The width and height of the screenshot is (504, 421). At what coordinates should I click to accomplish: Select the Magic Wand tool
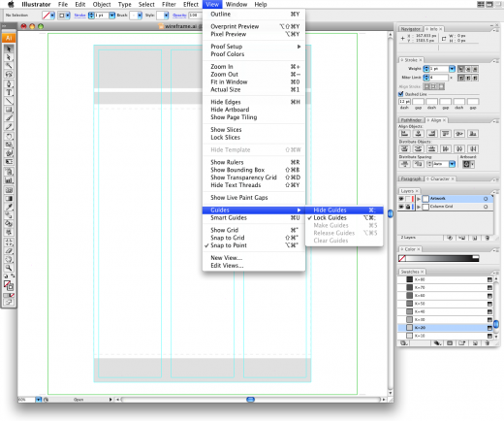point(9,66)
